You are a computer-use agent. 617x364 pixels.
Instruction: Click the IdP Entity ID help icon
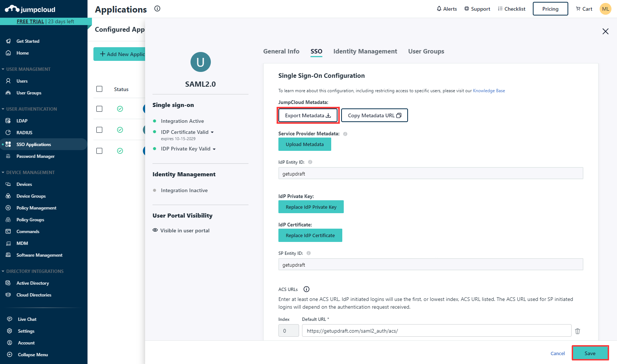coord(310,162)
